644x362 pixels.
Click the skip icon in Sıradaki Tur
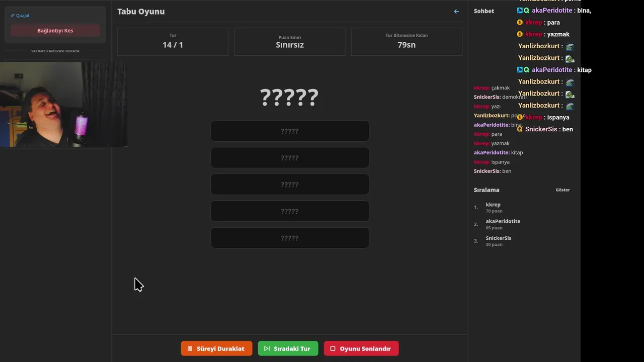coord(267,348)
